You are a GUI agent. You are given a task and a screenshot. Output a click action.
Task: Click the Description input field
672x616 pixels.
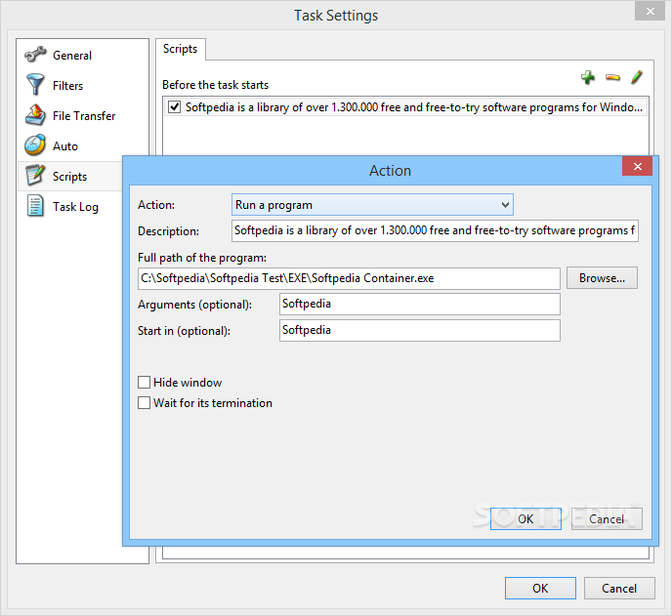coord(435,231)
